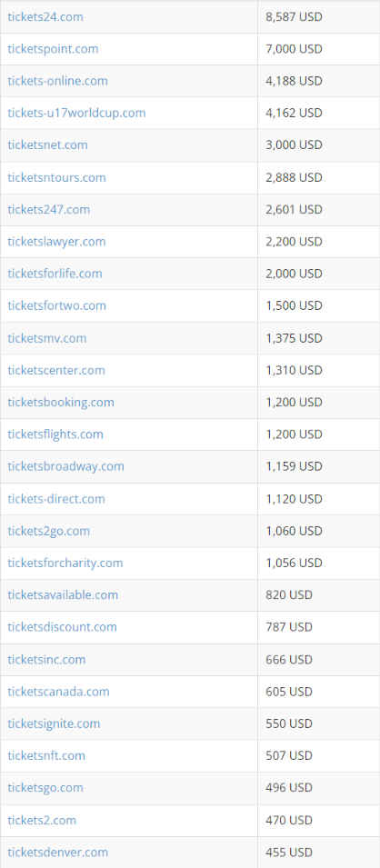Image resolution: width=380 pixels, height=868 pixels.
Task: Open the ticketspoint.com domain link
Action: click(x=53, y=49)
